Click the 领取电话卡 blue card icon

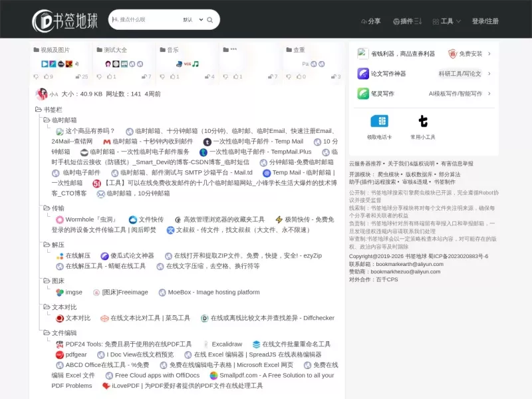click(x=379, y=121)
